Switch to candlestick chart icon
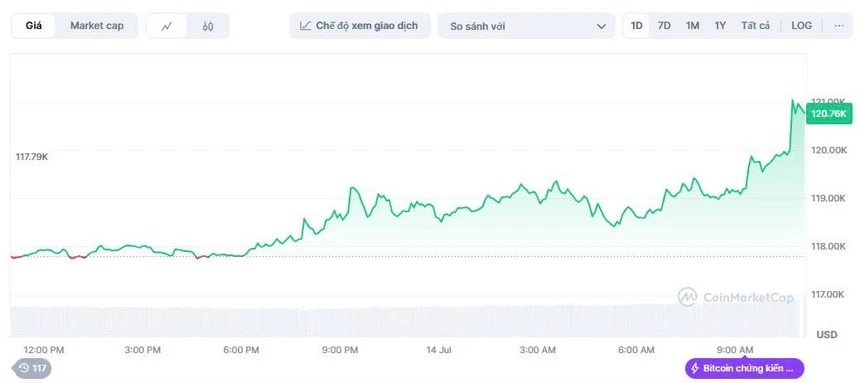 click(207, 26)
